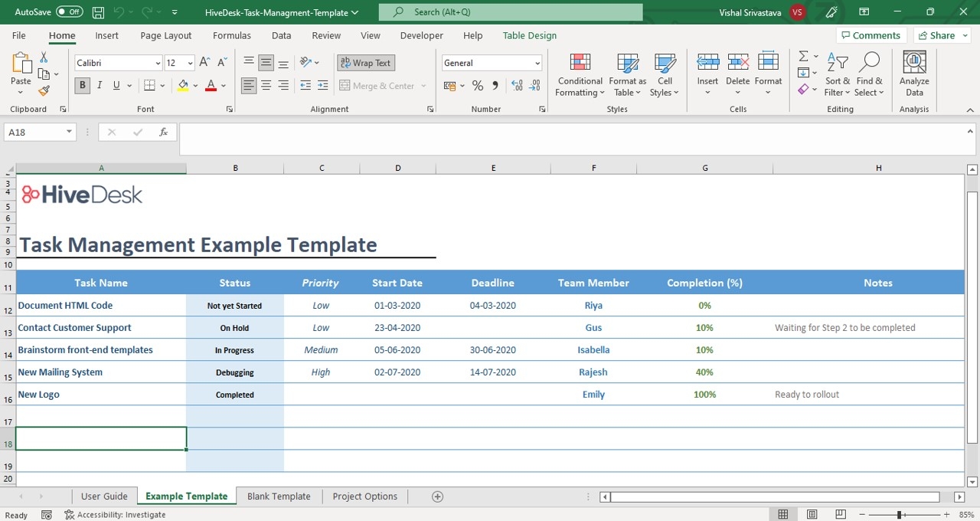
Task: Open the Formulas ribbon tab
Action: tap(231, 35)
